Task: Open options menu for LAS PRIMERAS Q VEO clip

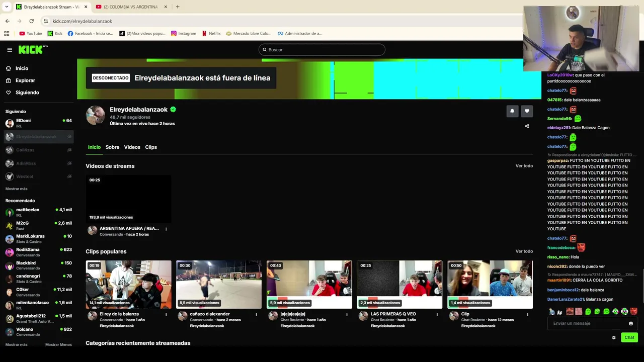Action: [x=437, y=315]
